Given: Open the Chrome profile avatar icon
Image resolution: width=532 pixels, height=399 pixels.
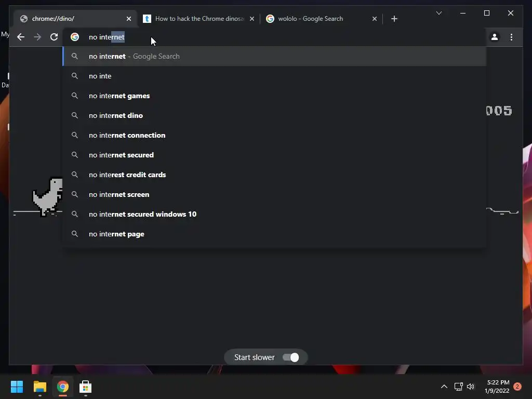Looking at the screenshot, I should (495, 37).
